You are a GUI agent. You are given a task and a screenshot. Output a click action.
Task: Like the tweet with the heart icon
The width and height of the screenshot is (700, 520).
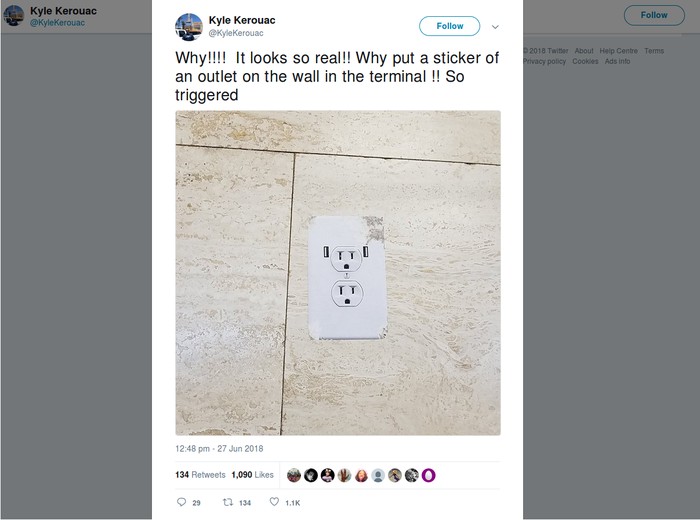[x=274, y=502]
